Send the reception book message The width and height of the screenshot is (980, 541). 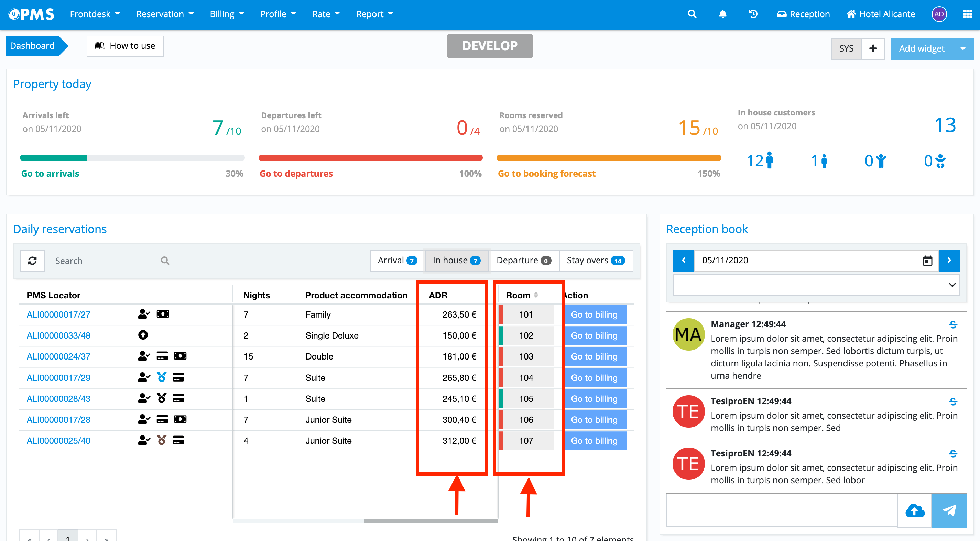[x=949, y=510]
